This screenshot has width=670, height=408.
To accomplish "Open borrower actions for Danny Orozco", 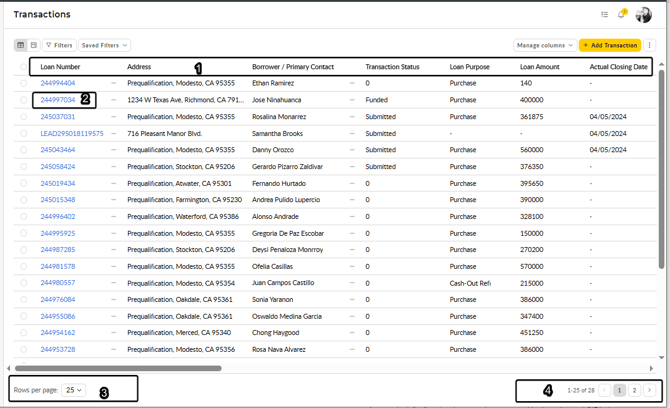I will 352,150.
